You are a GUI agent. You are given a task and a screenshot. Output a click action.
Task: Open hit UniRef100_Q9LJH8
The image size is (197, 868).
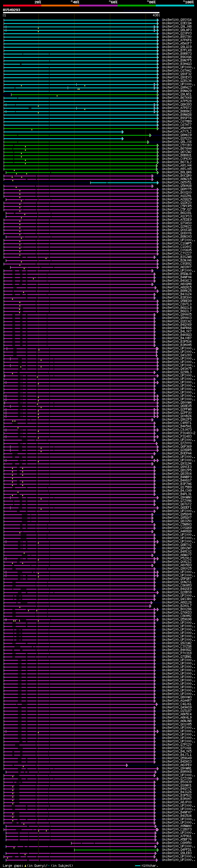point(176,26)
